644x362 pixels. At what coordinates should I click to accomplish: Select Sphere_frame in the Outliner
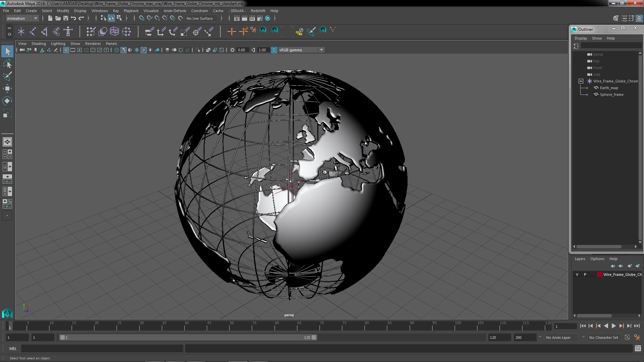pos(611,95)
